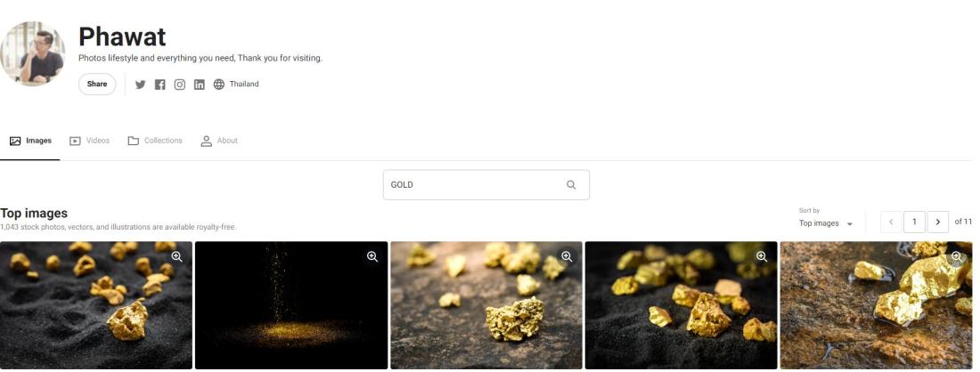980x372 pixels.
Task: Open the Facebook icon link
Action: (160, 85)
